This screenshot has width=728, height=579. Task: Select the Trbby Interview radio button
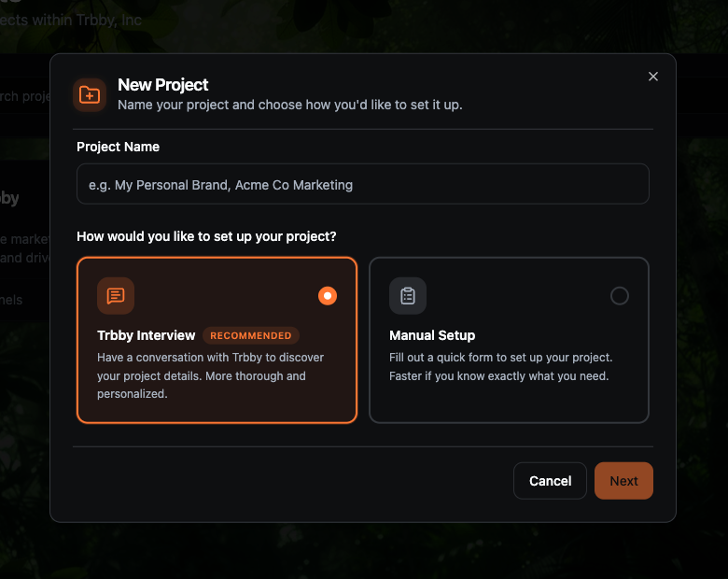(x=328, y=296)
